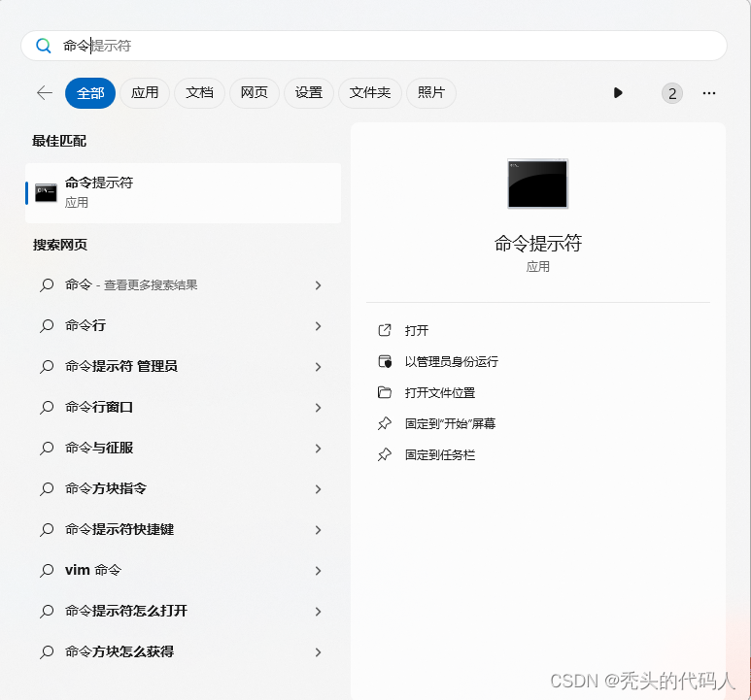The image size is (751, 700).
Task: Click the large 命令提示符 app thumbnail
Action: coord(538,183)
